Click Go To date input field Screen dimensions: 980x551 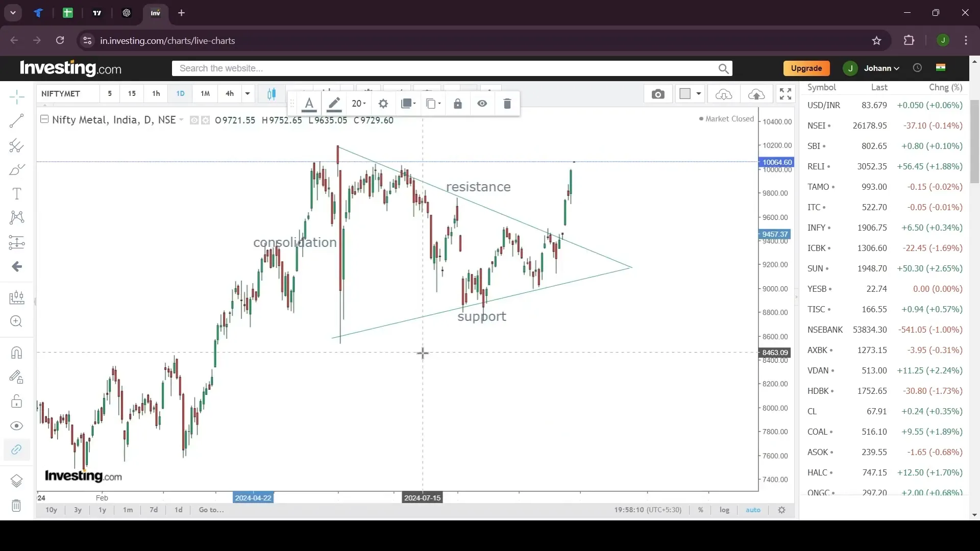coord(212,510)
